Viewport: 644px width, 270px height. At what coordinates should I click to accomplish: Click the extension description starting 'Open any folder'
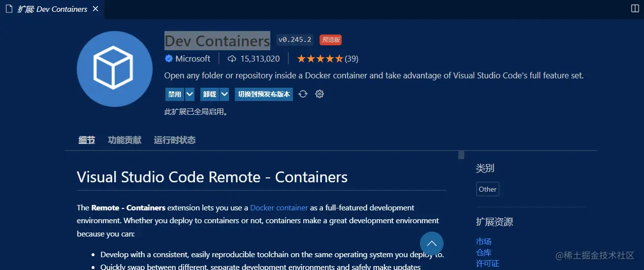tap(374, 75)
